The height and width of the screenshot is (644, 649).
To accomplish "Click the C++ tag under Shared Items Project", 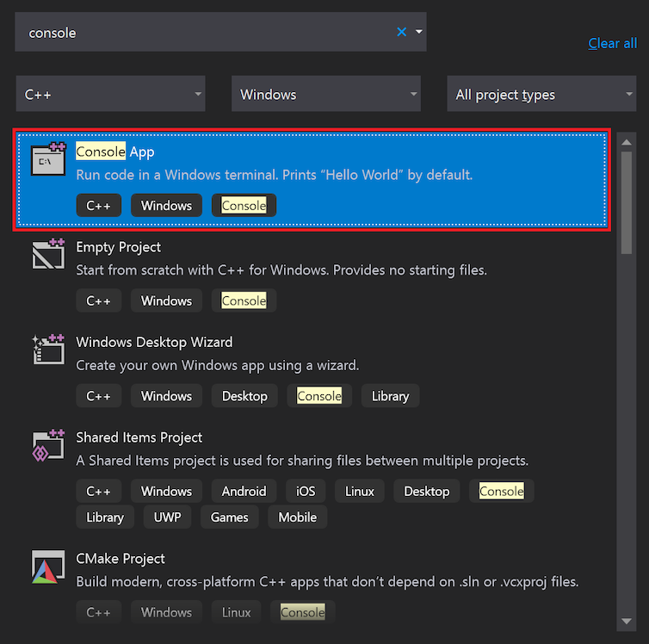I will click(98, 491).
